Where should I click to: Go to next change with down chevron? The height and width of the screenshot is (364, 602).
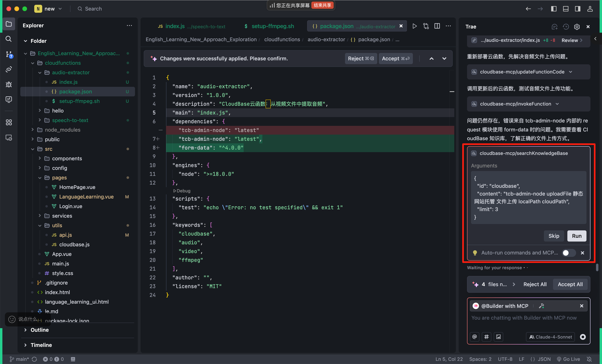coord(444,58)
